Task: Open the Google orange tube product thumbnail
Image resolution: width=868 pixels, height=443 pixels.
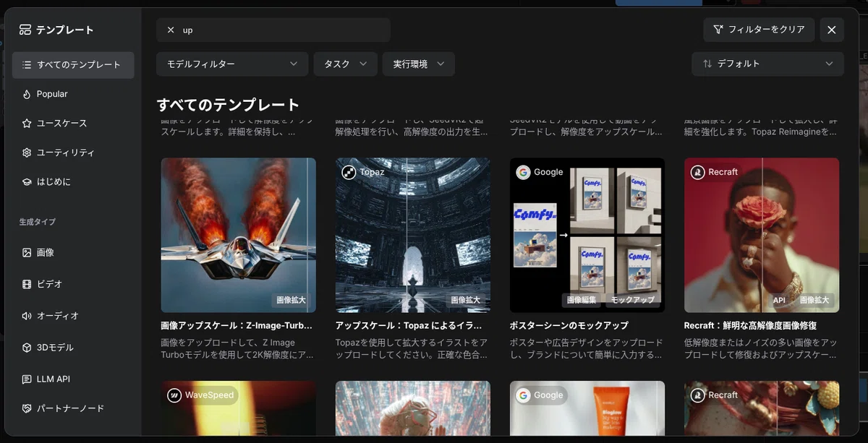Action: [x=587, y=408]
